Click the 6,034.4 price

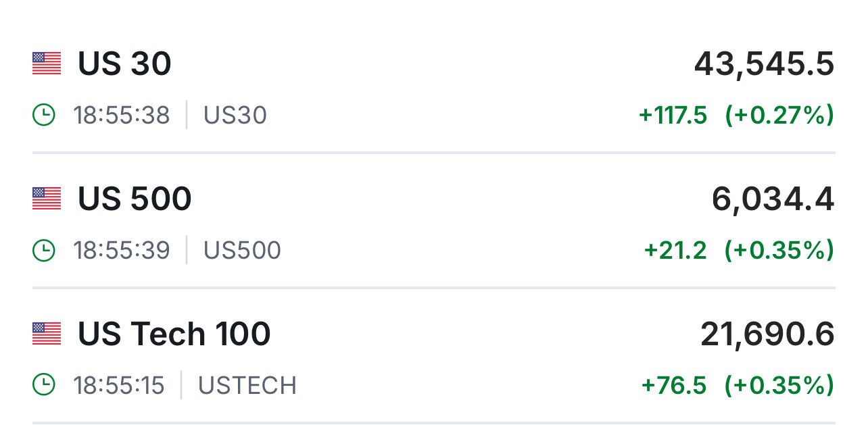(773, 200)
